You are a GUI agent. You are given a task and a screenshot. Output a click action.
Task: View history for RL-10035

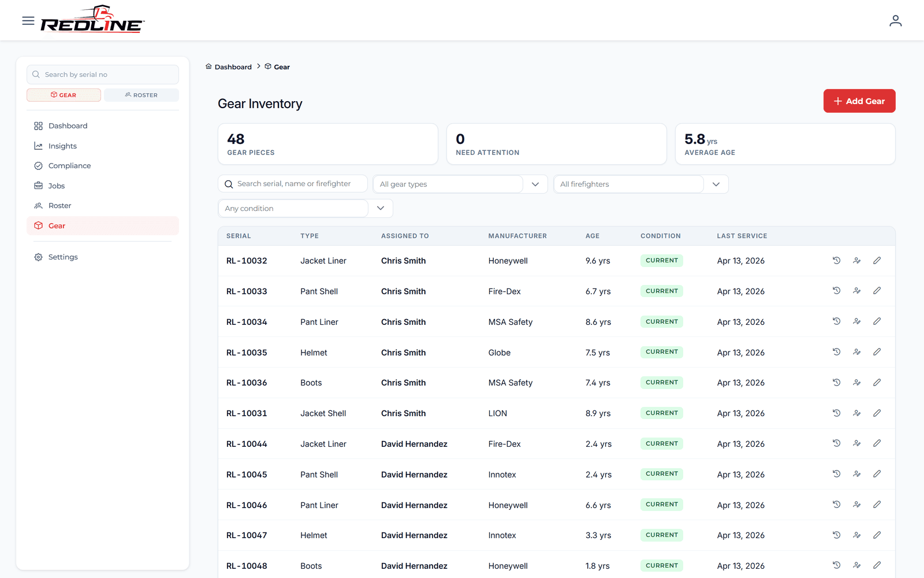(x=836, y=352)
